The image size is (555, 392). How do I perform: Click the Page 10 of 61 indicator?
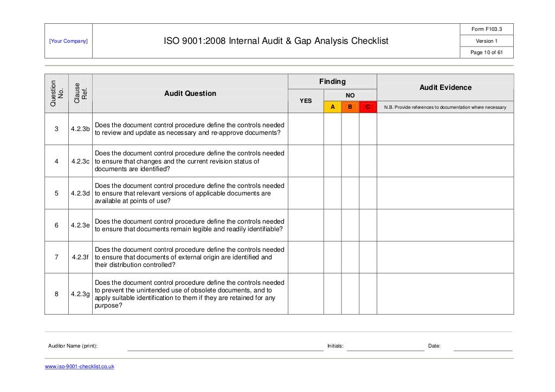(x=487, y=53)
